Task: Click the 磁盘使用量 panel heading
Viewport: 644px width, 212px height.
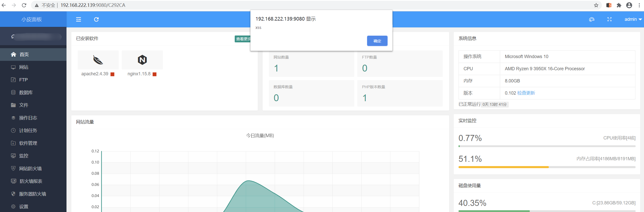Action: (x=470, y=186)
